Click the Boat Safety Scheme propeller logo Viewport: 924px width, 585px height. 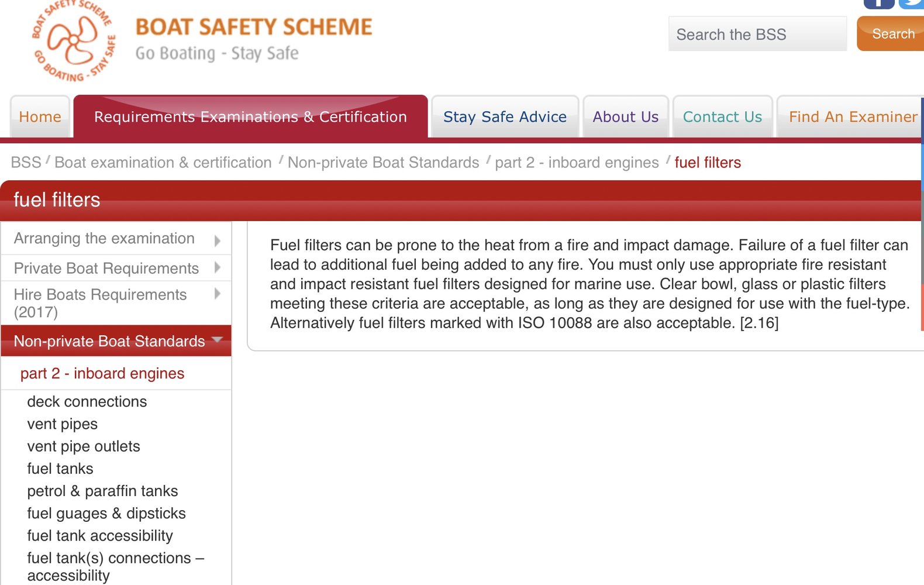tap(73, 41)
